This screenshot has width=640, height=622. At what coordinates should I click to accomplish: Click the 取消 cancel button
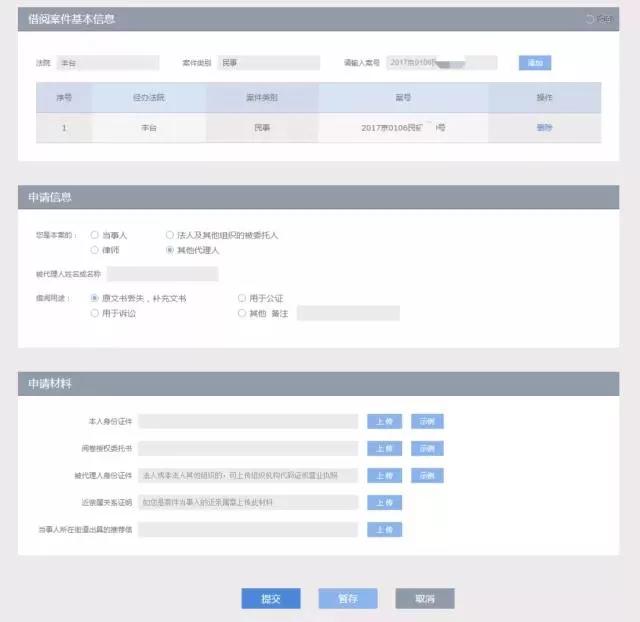pyautogui.click(x=424, y=598)
